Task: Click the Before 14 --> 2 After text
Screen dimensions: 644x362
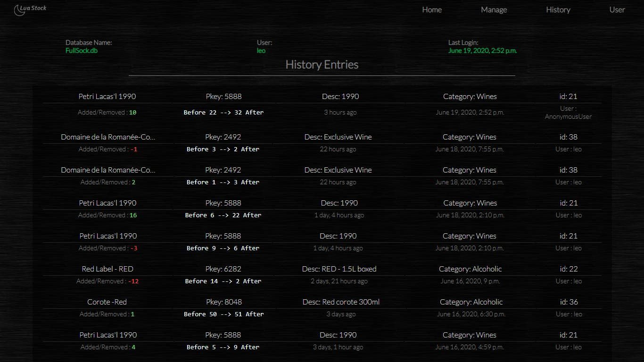Action: (223, 281)
